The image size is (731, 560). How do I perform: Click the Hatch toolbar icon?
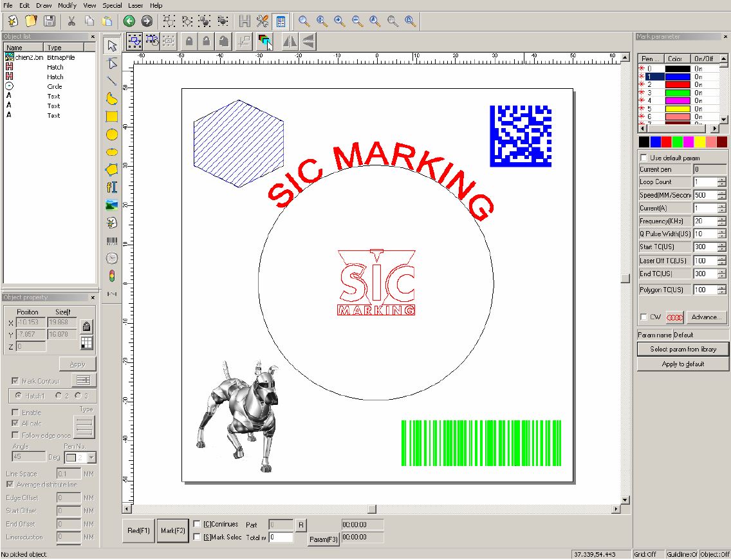coord(245,21)
